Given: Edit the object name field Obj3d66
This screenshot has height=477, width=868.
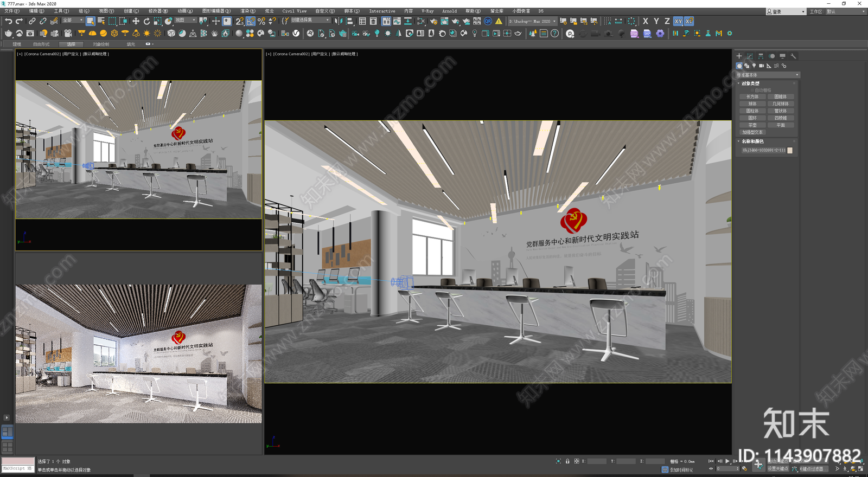Looking at the screenshot, I should [763, 150].
